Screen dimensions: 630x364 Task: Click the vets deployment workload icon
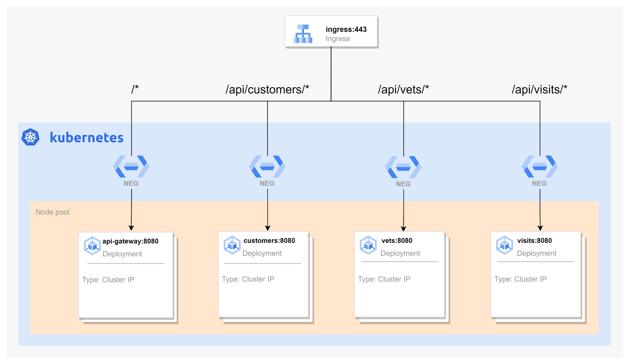[367, 245]
